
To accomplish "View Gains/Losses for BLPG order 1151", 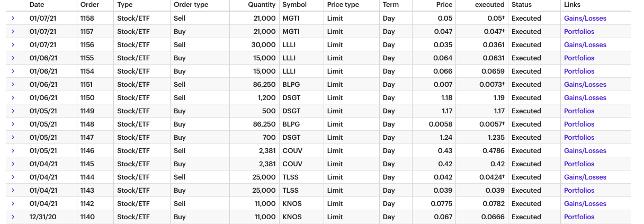I will pos(585,84).
